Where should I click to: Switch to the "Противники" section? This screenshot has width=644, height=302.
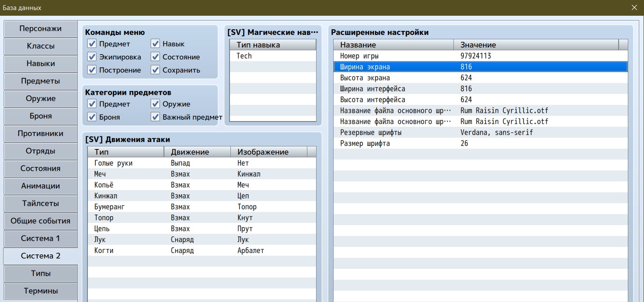(40, 134)
